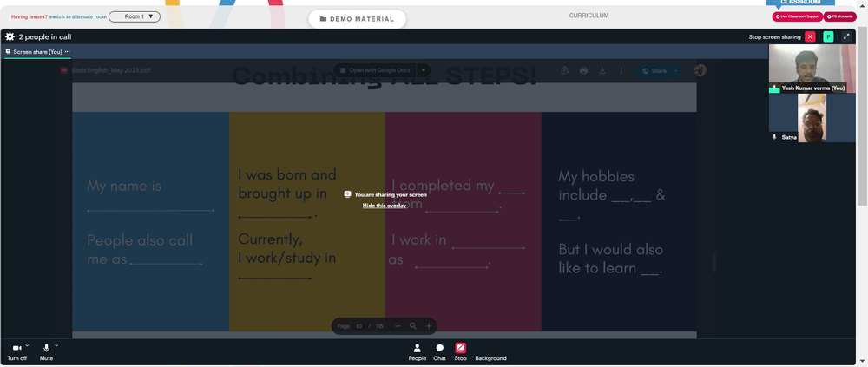868x367 pixels.
Task: Click the print icon in PDF viewer
Action: tap(583, 71)
